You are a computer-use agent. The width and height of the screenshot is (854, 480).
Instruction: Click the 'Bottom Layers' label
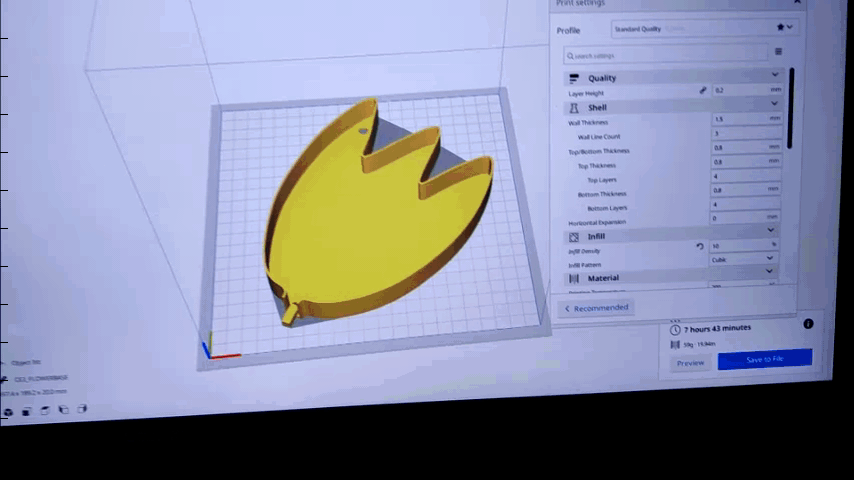click(x=607, y=208)
